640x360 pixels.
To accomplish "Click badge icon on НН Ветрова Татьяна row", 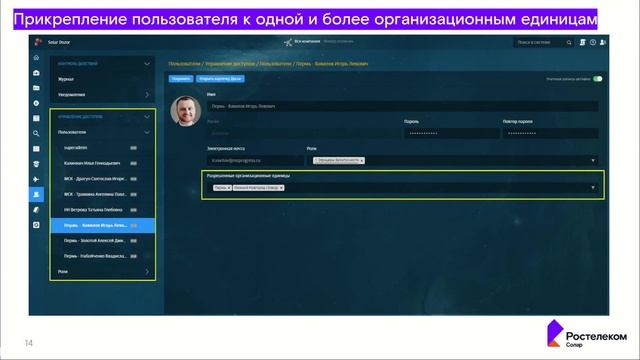I will coord(133,210).
